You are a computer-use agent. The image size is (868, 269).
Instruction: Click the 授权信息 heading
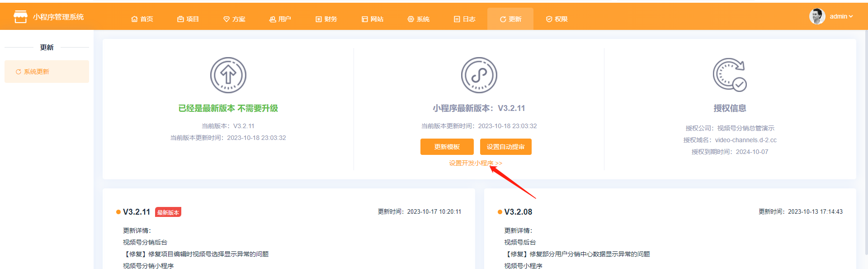(730, 108)
